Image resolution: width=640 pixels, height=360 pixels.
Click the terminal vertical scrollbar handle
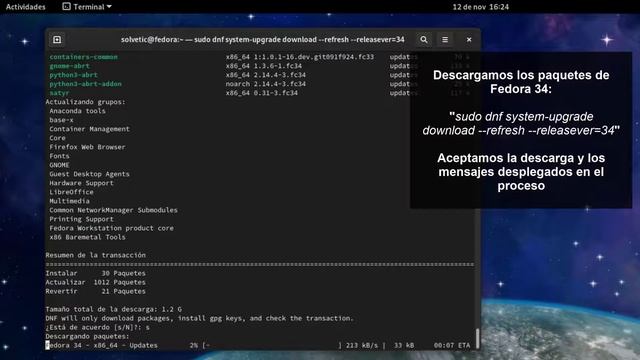coord(477,338)
